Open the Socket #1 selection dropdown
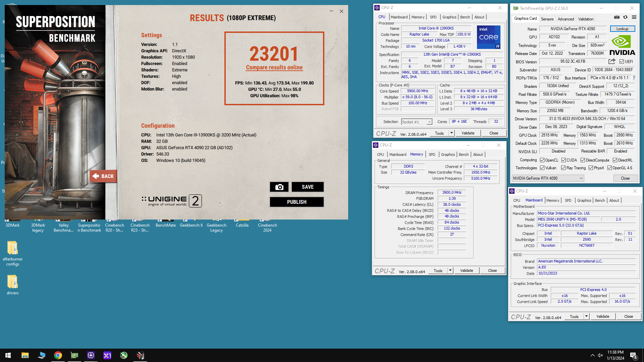This screenshot has width=644, height=362. pos(417,122)
